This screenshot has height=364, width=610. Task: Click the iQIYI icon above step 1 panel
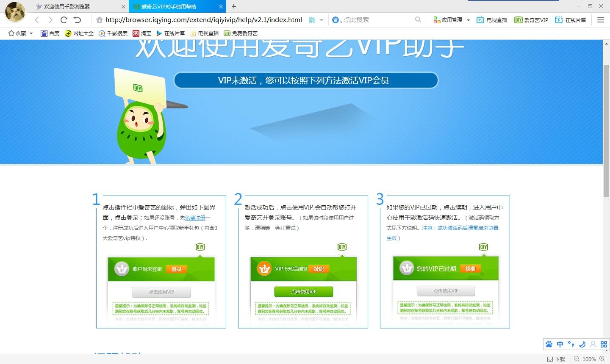[x=200, y=247]
